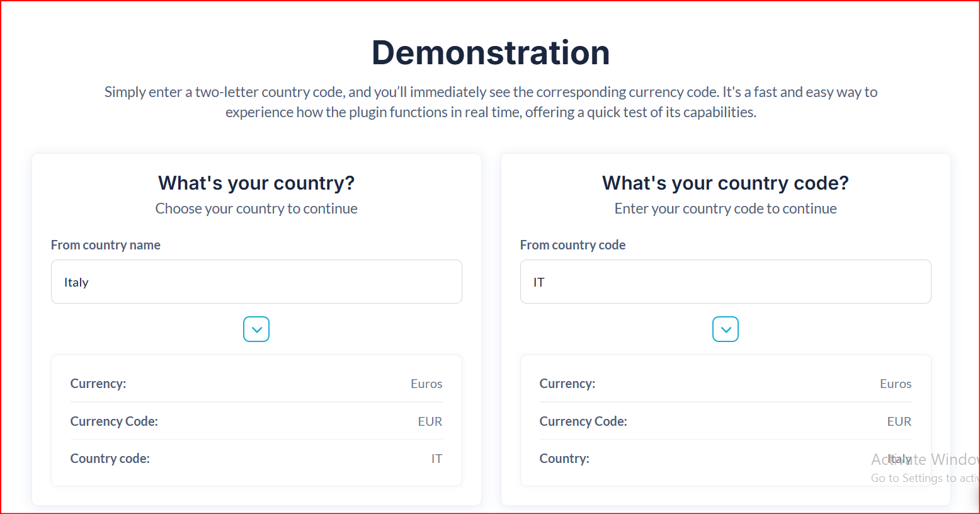
Task: Click the "Country code:" result row label
Action: (110, 459)
